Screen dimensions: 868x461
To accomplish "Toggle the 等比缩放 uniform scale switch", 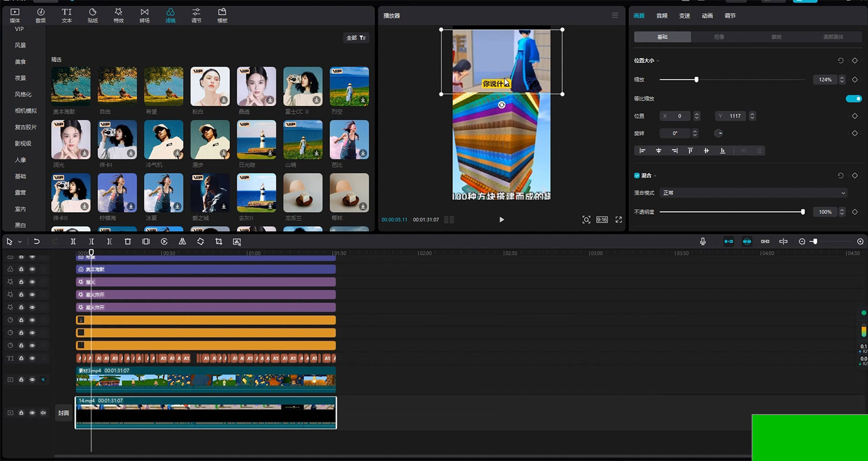I will pos(854,99).
